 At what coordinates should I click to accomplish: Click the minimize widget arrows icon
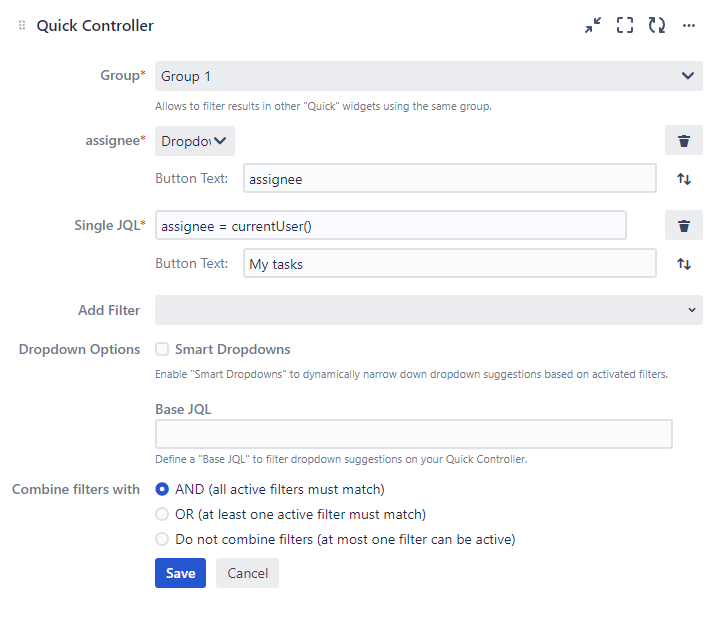(x=593, y=26)
